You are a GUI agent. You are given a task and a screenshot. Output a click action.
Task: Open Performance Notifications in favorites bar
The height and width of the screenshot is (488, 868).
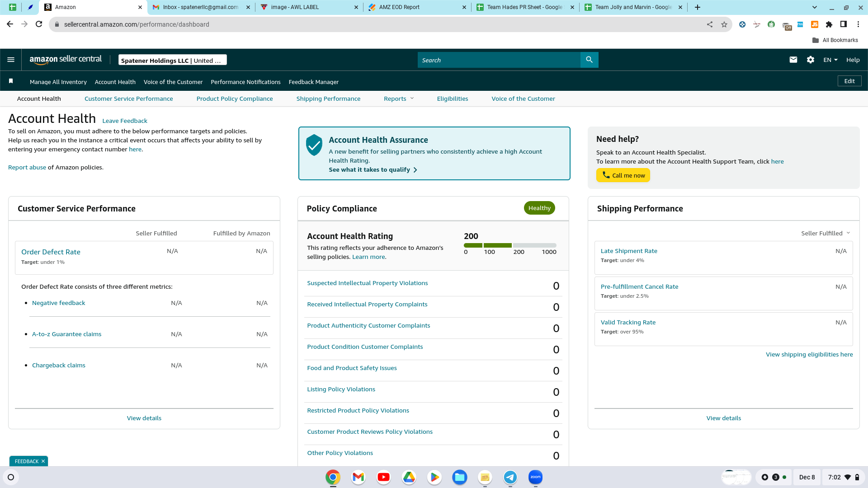(x=245, y=82)
